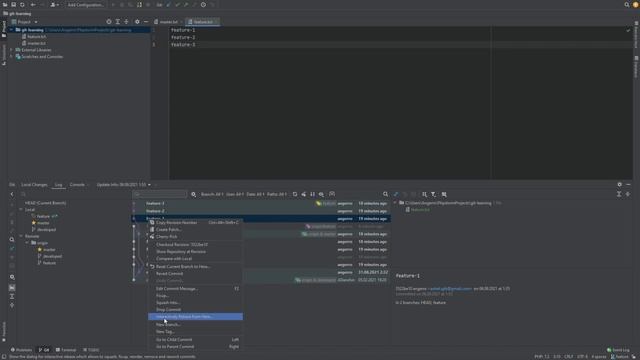The height and width of the screenshot is (360, 640).
Task: Select Show Repository at Revision
Action: pos(195,251)
